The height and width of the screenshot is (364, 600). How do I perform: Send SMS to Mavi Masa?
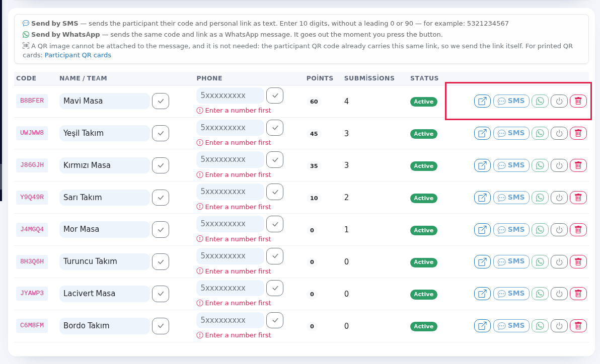(x=511, y=101)
